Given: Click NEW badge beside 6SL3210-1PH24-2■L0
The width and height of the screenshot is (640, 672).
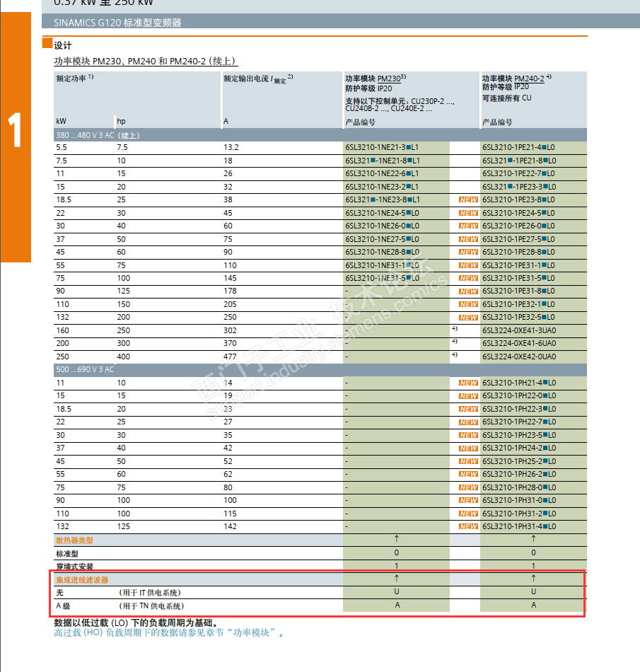Looking at the screenshot, I should coord(468,448).
